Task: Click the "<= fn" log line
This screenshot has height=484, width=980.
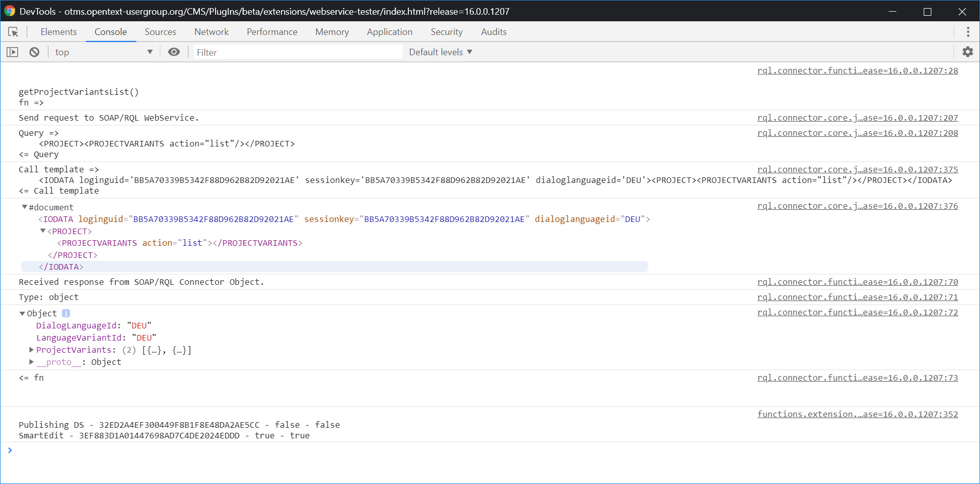Action: point(31,378)
